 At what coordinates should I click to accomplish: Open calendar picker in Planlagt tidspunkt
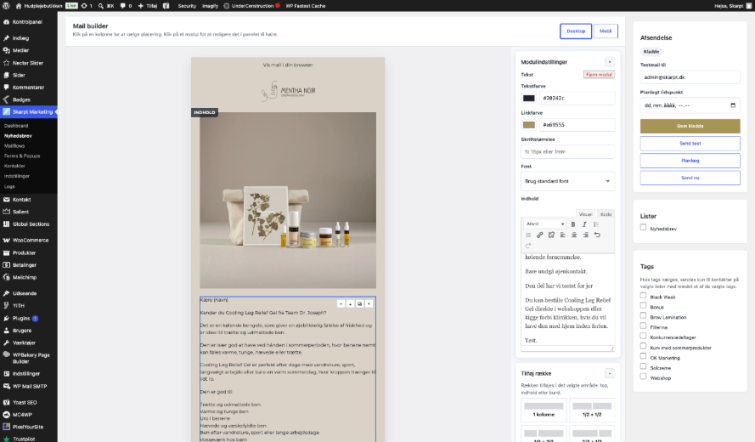733,105
